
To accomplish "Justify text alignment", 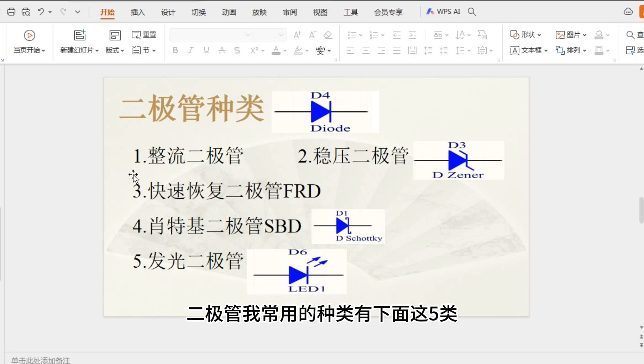I will click(x=397, y=51).
